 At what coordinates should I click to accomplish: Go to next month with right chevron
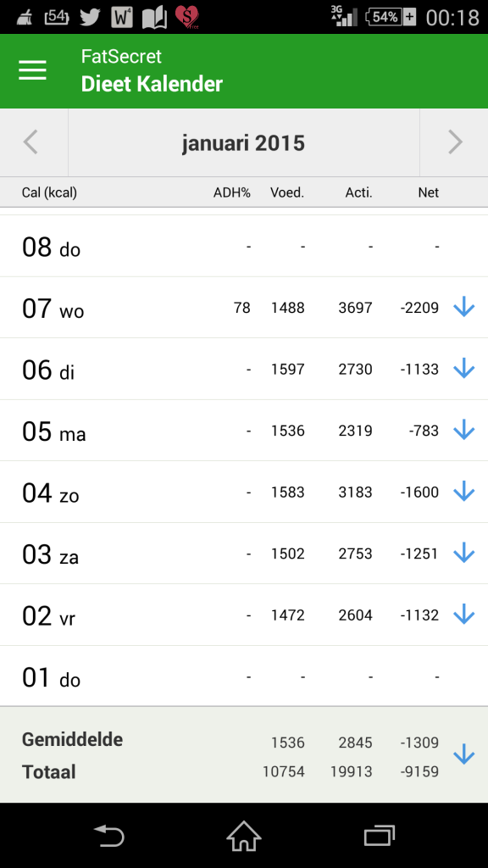(455, 142)
